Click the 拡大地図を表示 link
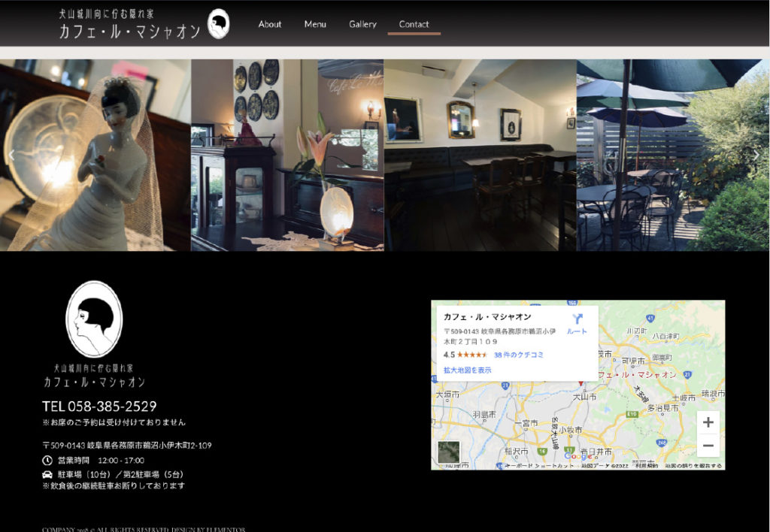The height and width of the screenshot is (532, 770). tap(467, 370)
